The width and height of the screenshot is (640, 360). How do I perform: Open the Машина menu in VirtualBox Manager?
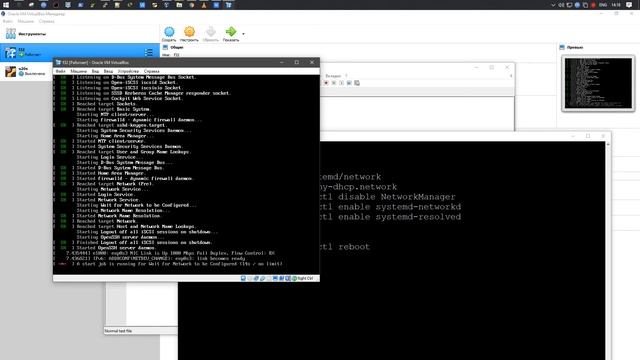point(25,21)
